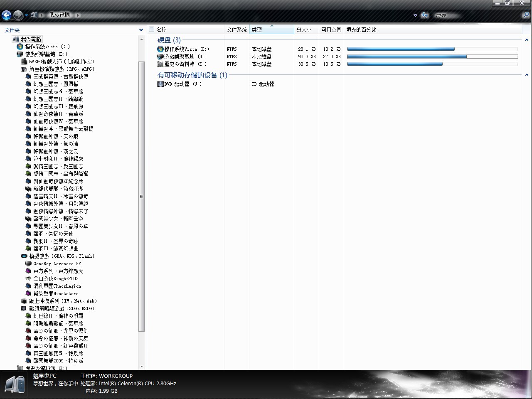Select the DVD 驱动器 (U:) drive icon

click(160, 84)
